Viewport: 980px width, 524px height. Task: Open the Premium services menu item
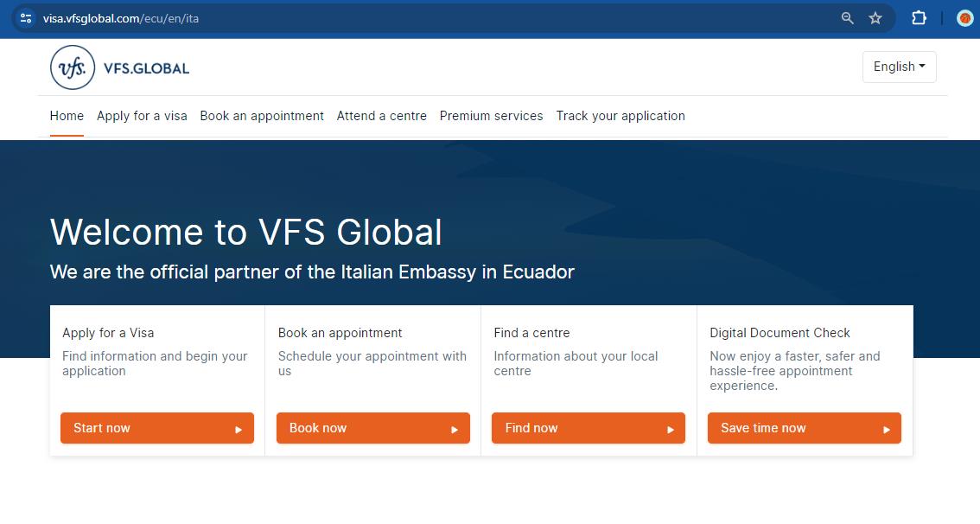(x=491, y=115)
